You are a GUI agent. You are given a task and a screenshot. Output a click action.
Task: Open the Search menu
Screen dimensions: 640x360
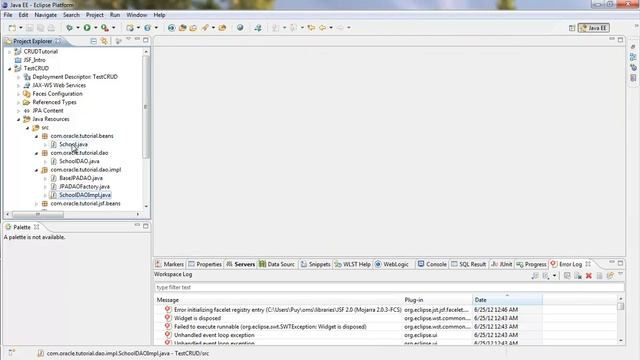71,15
